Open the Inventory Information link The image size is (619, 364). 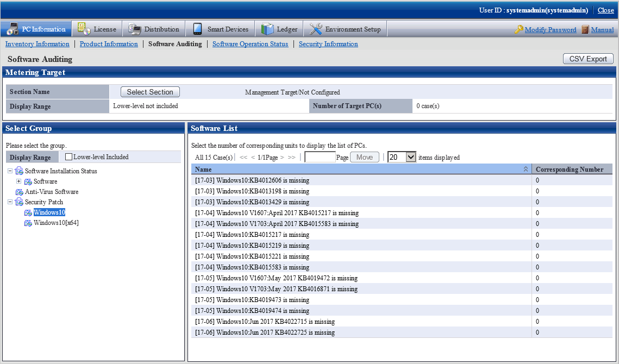37,44
